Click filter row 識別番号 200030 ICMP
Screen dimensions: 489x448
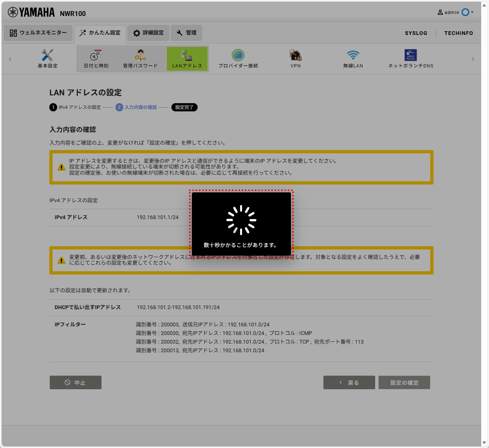224,333
